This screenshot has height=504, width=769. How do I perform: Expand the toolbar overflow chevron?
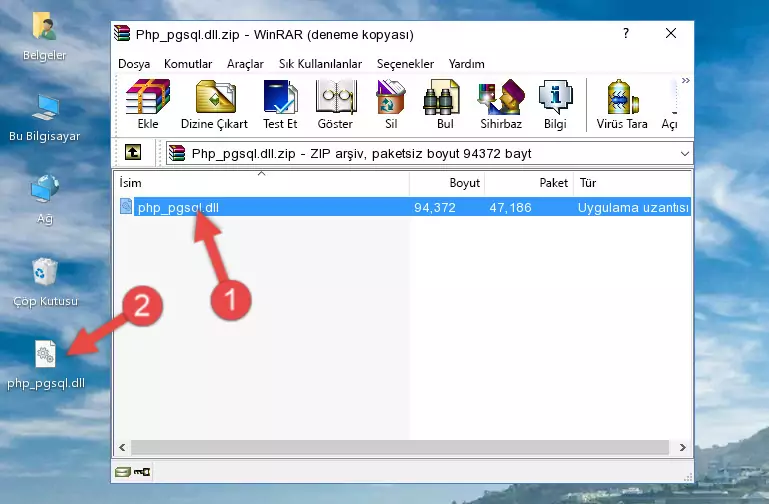pos(685,80)
